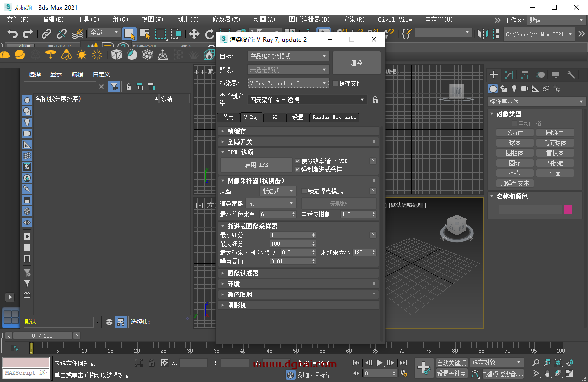Toggle the 使分辨率适合 VFB checkbox
The image size is (588, 382).
tap(298, 161)
